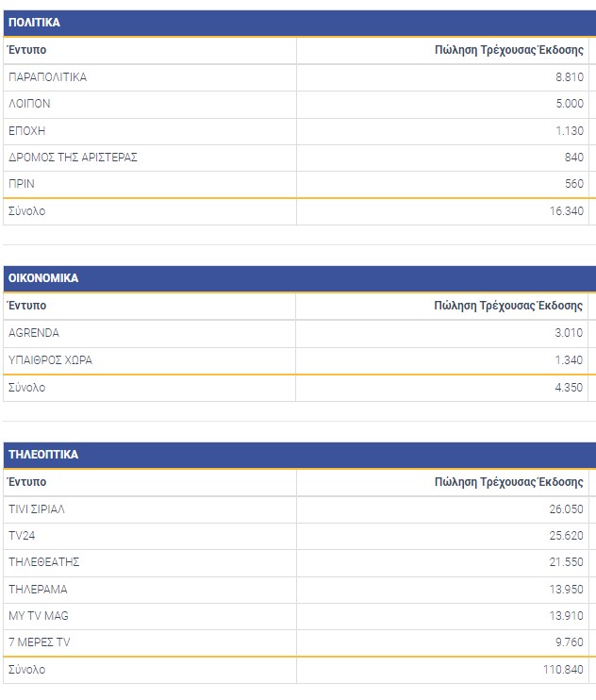Select the ΛΟΙΠΟΝ row entry
Image resolution: width=596 pixels, height=700 pixels.
click(x=29, y=104)
